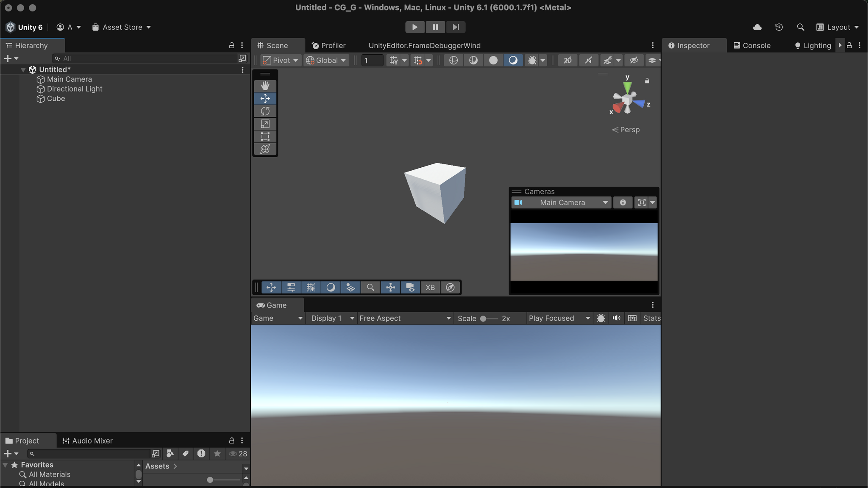Switch to the Profiler tab
868x488 pixels.
click(328, 45)
